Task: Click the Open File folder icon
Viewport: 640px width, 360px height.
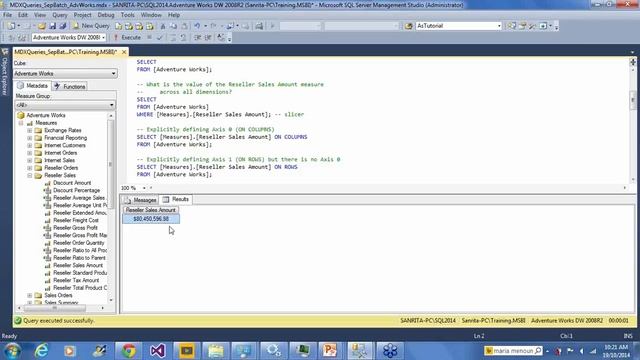Action: [x=42, y=26]
